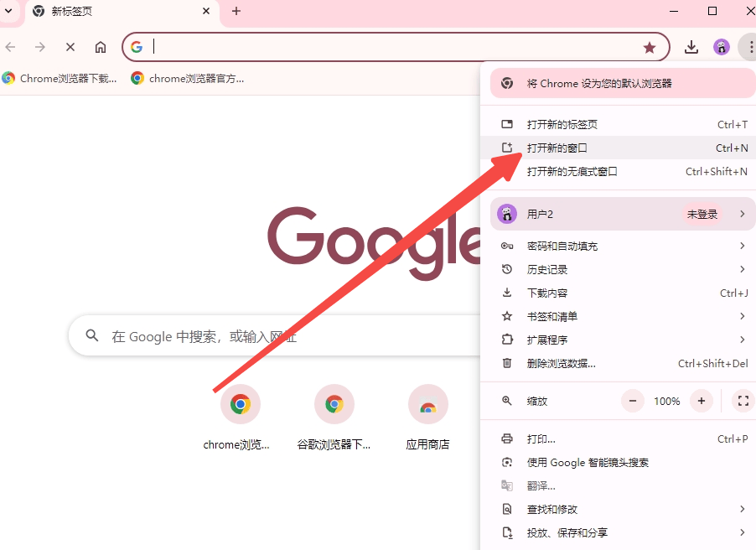The height and width of the screenshot is (550, 756).
Task: Click the back navigation arrow
Action: pyautogui.click(x=11, y=47)
